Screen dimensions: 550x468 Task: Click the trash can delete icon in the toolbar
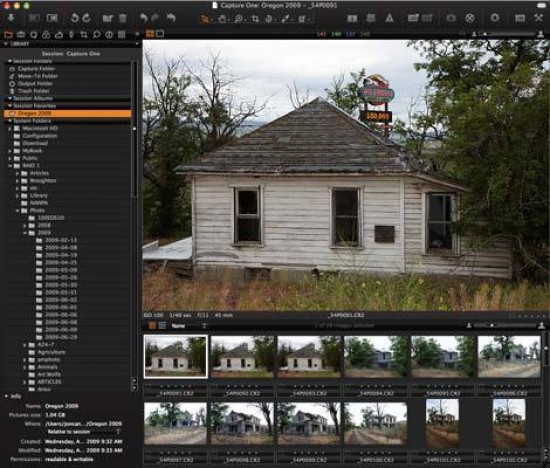pyautogui.click(x=122, y=18)
